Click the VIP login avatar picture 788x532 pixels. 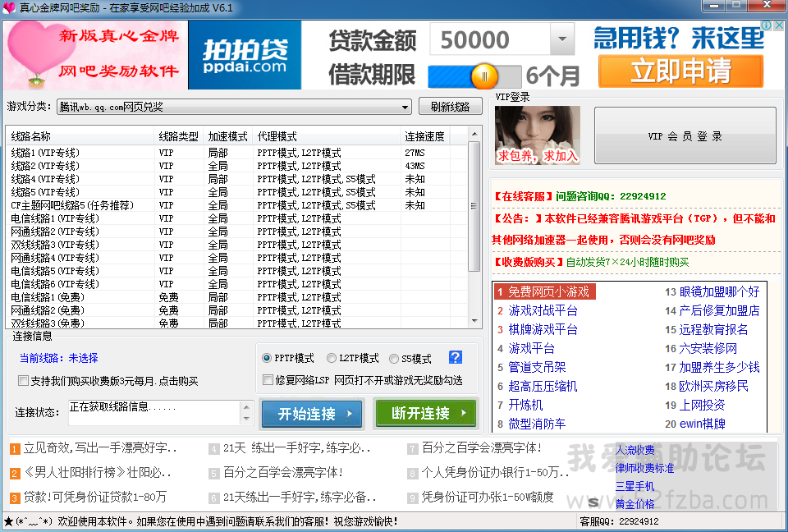point(538,135)
